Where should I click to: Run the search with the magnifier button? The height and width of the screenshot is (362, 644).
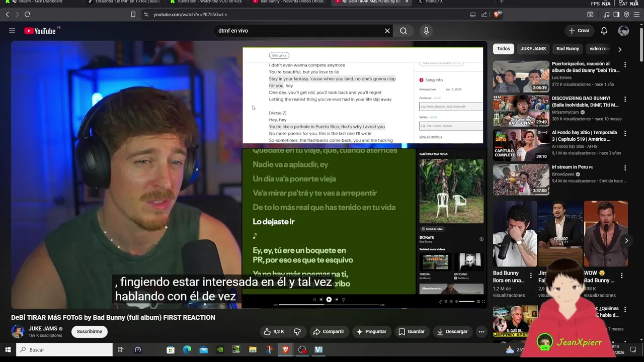coord(404,31)
